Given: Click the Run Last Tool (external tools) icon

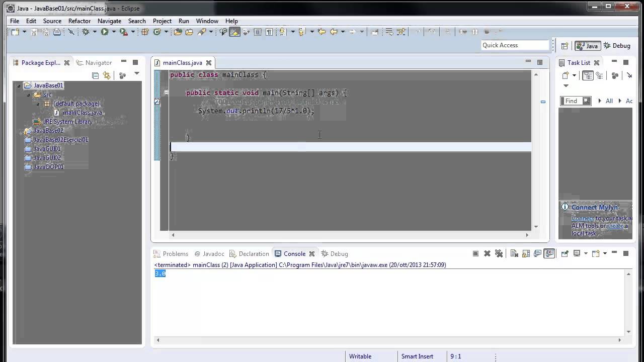Looking at the screenshot, I should coord(123,32).
